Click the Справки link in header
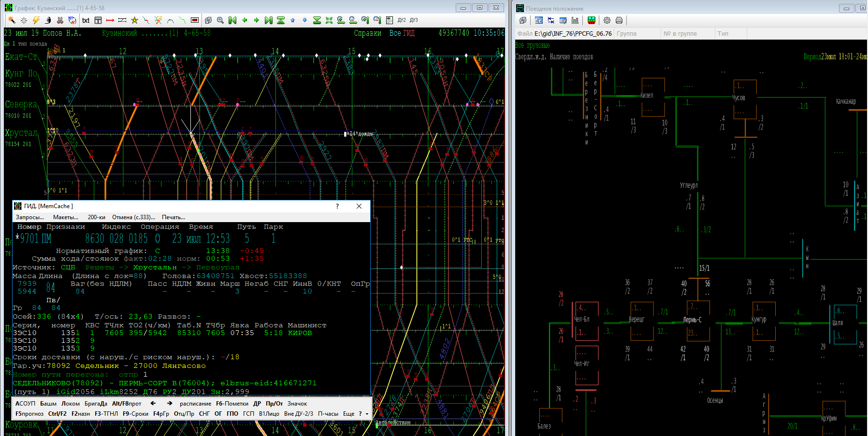868x436 pixels. pyautogui.click(x=367, y=33)
